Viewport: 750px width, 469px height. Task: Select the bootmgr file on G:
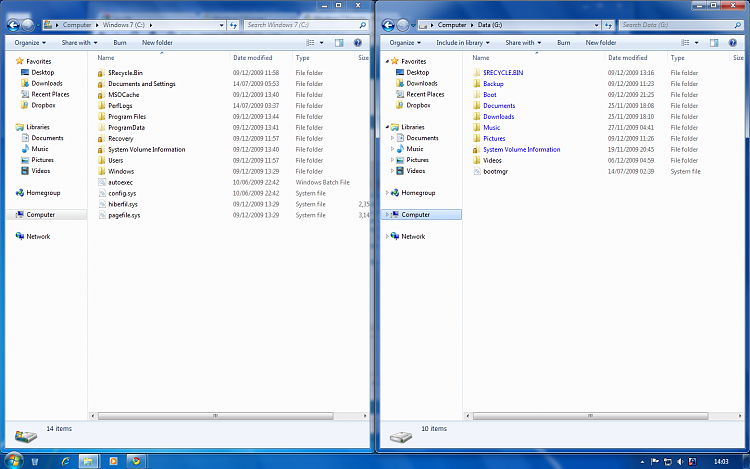click(496, 171)
